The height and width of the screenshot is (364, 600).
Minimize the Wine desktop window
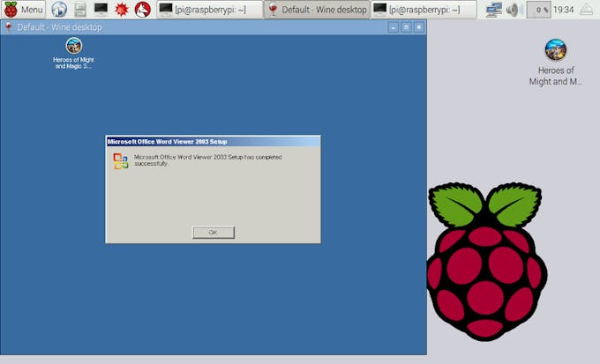393,27
